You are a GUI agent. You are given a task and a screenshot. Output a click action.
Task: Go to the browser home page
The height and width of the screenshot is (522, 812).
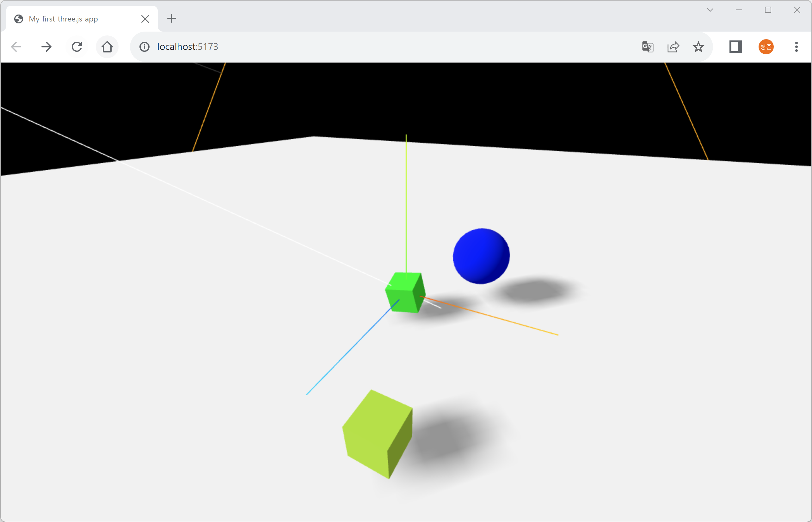tap(107, 47)
